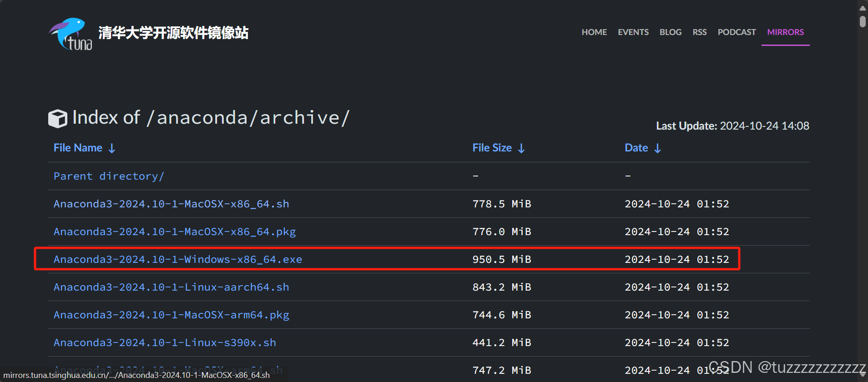Click the 776.0 MiB size cell

(x=502, y=231)
